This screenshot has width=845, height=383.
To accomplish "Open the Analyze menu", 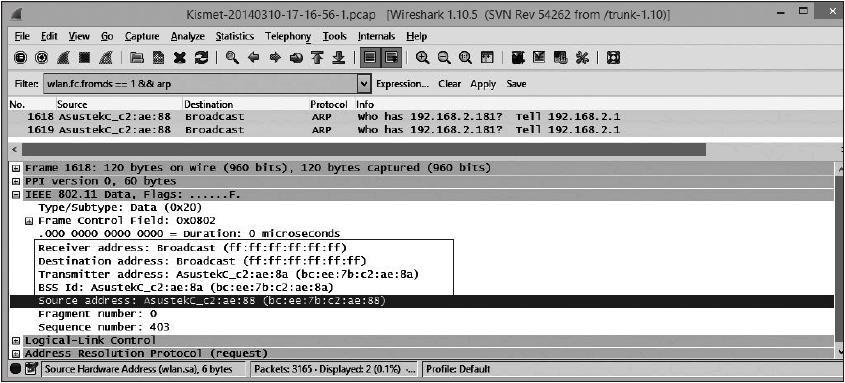I will [188, 37].
